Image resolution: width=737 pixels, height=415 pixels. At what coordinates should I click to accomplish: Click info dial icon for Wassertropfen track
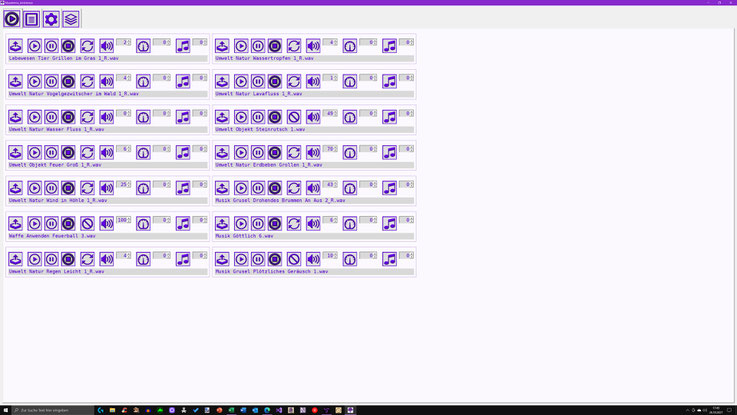click(350, 46)
